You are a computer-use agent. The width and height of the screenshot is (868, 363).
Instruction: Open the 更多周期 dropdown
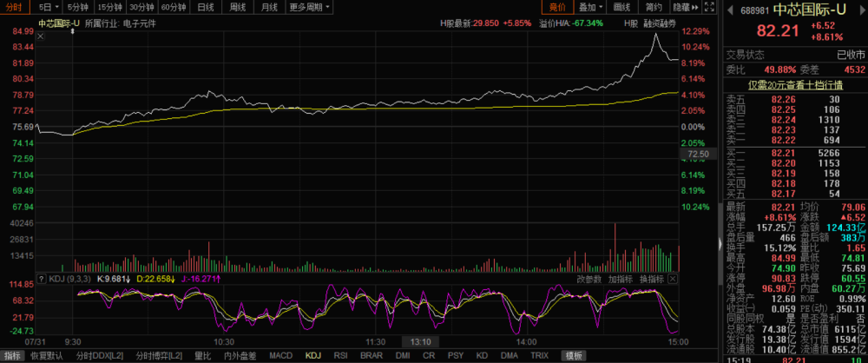pyautogui.click(x=310, y=7)
